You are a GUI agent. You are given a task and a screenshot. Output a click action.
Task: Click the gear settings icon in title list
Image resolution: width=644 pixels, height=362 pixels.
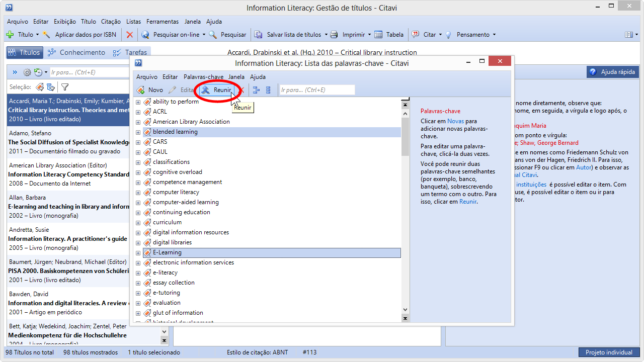click(x=27, y=72)
